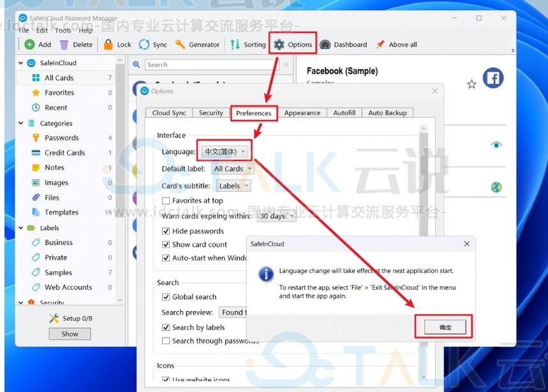Toggle Auto-start when Windows starts checkbox
548x392 pixels.
pyautogui.click(x=166, y=258)
